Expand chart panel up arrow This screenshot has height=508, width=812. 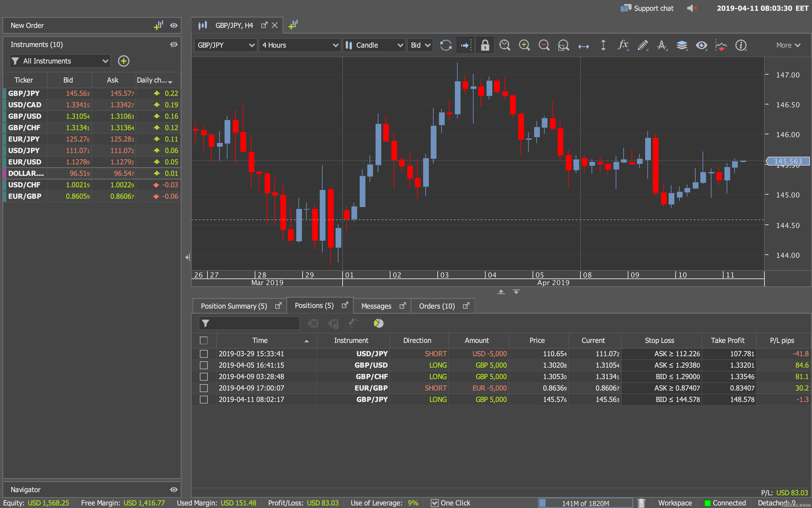[x=501, y=292]
